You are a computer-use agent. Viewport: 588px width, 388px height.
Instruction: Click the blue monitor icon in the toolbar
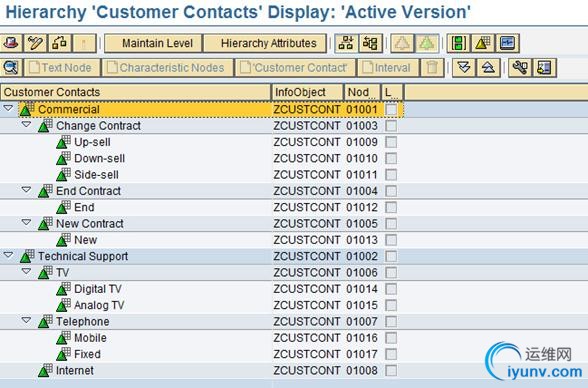[x=508, y=43]
